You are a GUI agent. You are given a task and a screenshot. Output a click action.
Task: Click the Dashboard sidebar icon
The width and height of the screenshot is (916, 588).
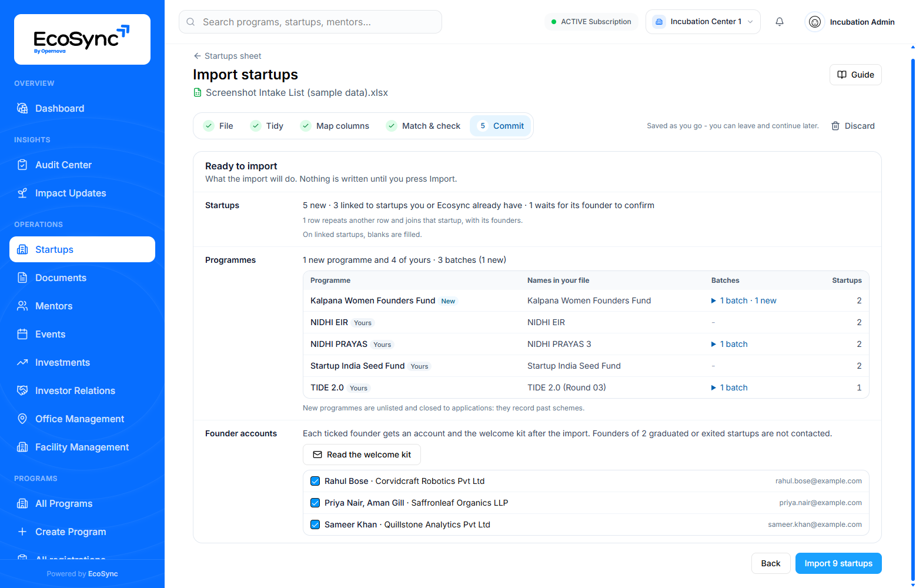click(22, 108)
